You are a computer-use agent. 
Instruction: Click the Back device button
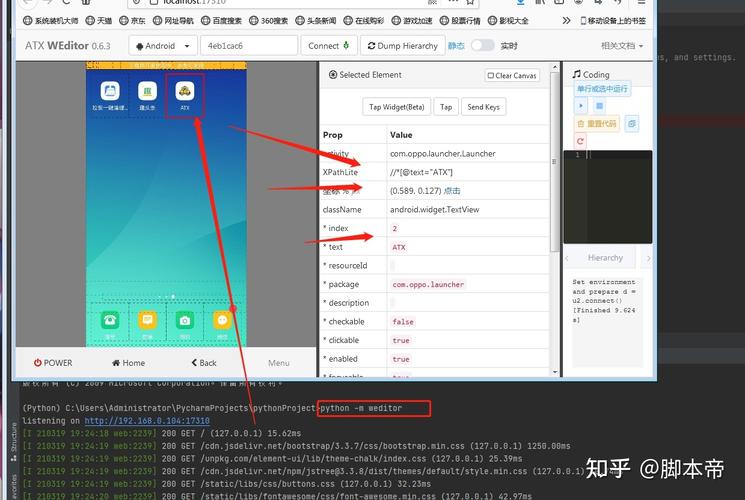click(204, 363)
